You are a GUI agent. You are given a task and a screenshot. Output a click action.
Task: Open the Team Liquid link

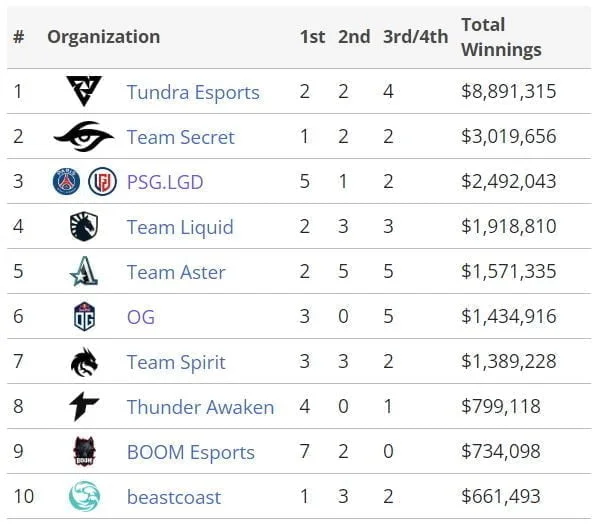[180, 227]
